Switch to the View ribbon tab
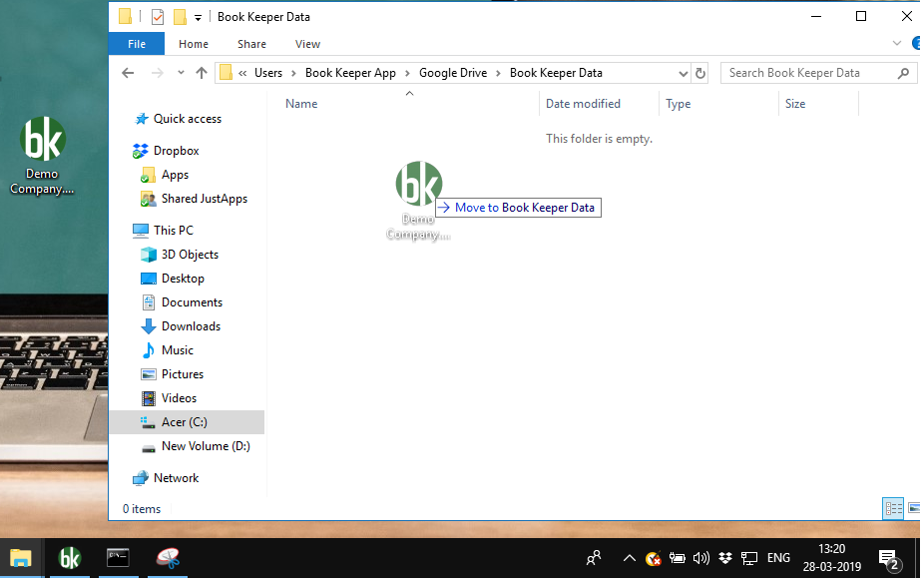Image resolution: width=924 pixels, height=581 pixels. click(307, 44)
